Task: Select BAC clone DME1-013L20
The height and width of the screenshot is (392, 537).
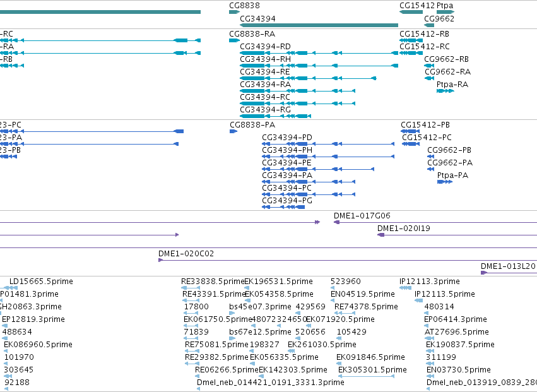Action: click(508, 266)
